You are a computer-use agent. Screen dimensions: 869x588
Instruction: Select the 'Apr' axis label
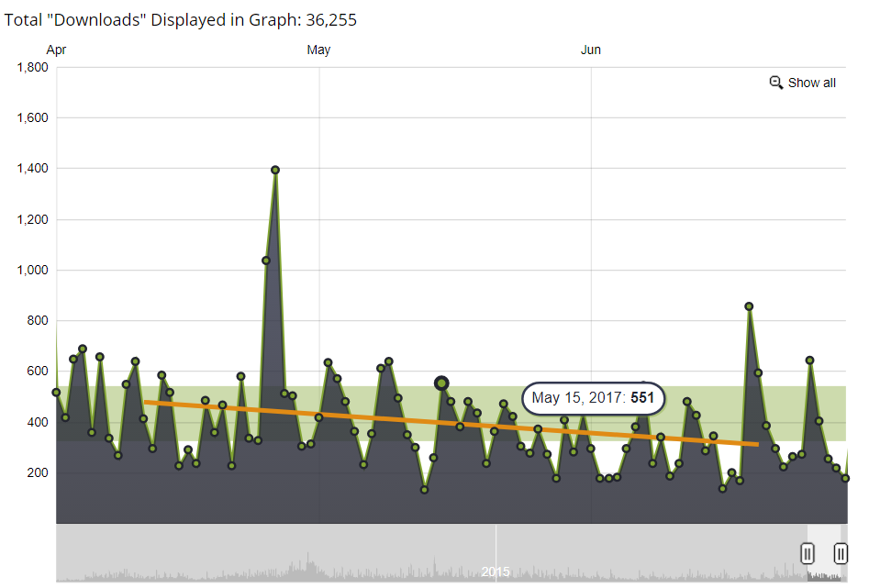57,50
